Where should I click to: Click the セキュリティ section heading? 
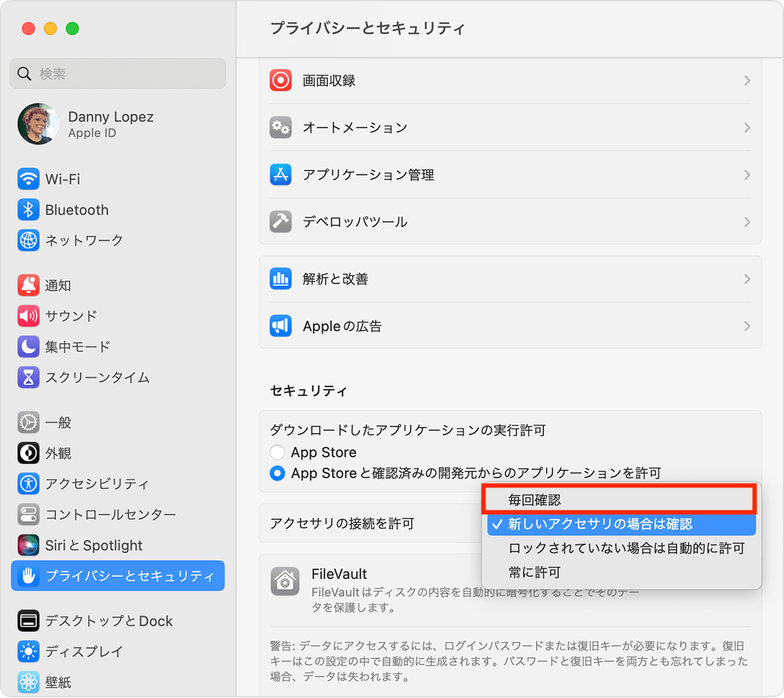[308, 391]
